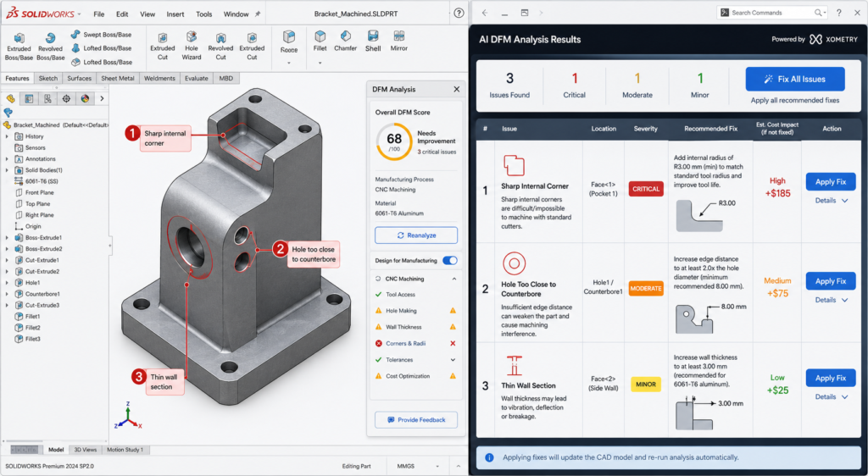Select the Mirror tool
The height and width of the screenshot is (476, 868).
398,42
